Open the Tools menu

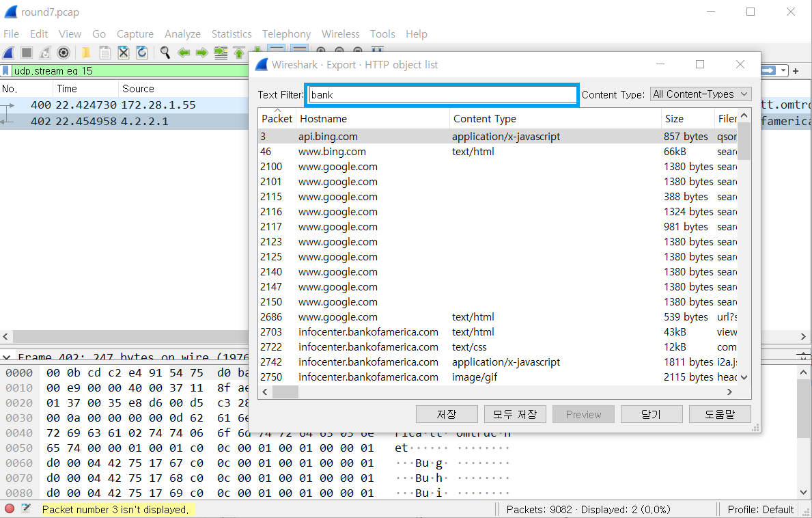tap(382, 34)
